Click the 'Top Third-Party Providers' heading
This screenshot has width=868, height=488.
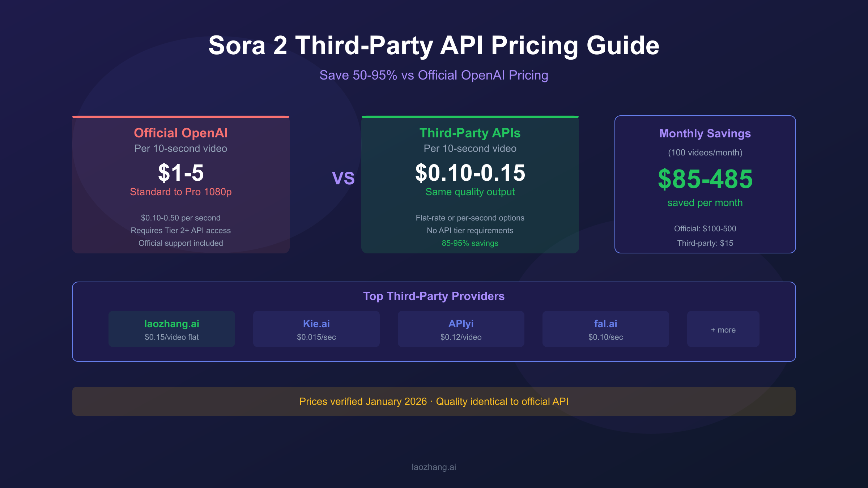tap(434, 296)
